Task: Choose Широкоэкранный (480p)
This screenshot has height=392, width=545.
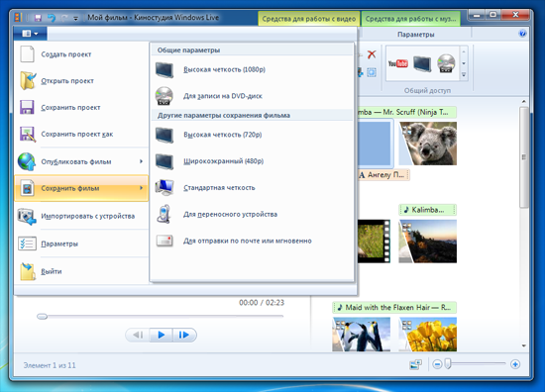Action: click(253, 161)
